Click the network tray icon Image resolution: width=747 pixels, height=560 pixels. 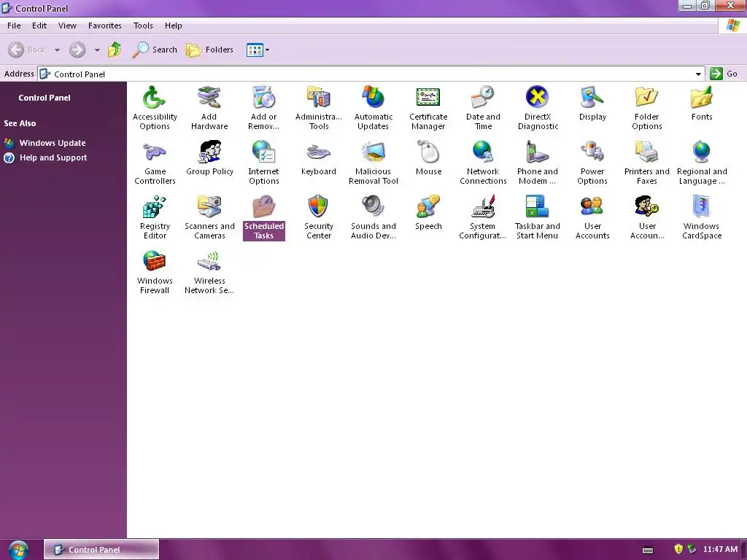click(692, 549)
